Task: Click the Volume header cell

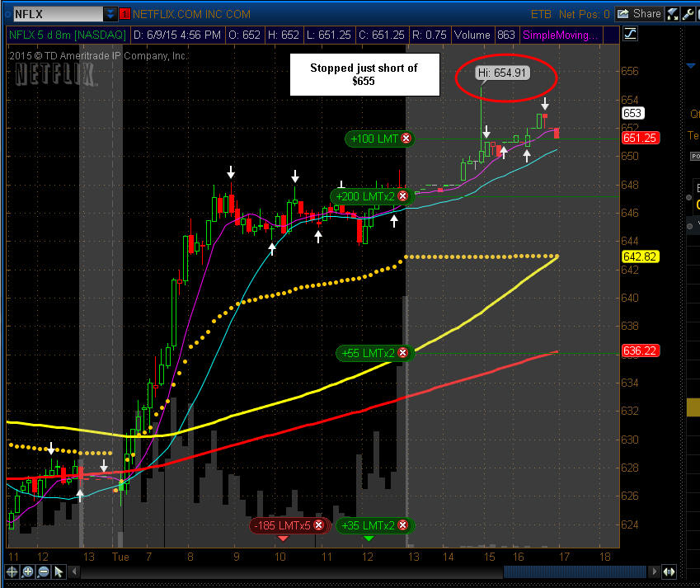Action: (472, 35)
